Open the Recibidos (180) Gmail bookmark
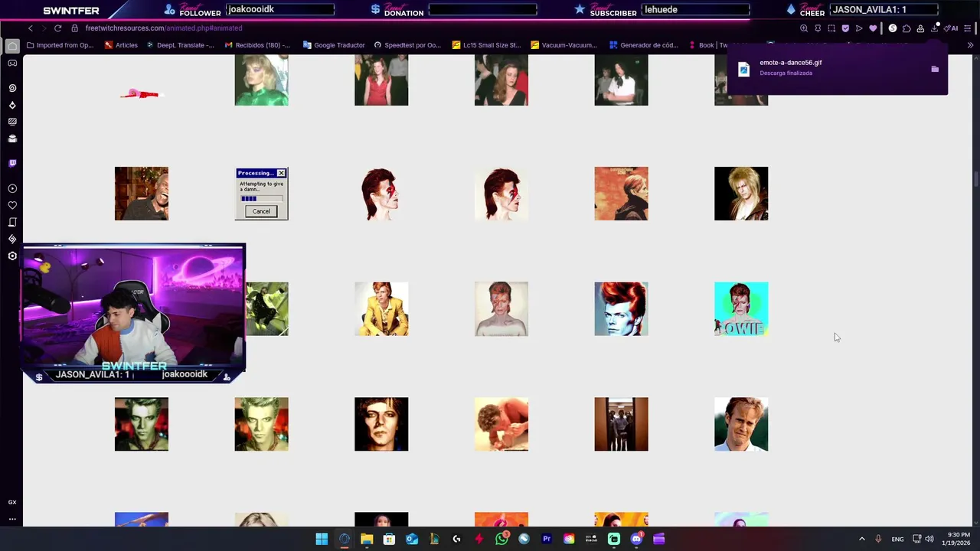Screen dimensions: 980x551 (257, 45)
